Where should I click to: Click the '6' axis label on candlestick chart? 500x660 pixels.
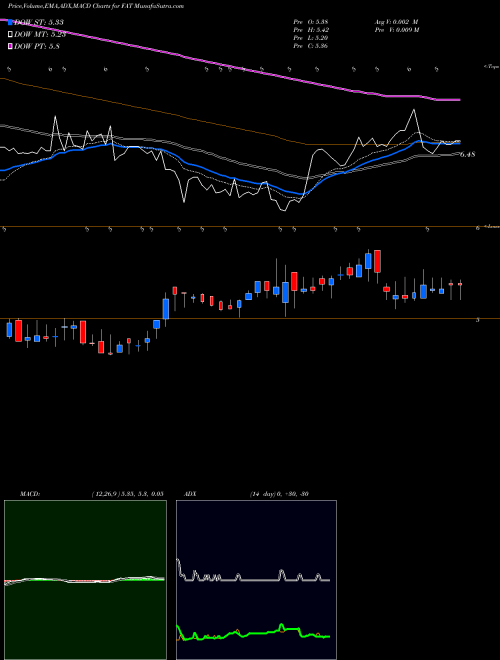click(x=477, y=228)
